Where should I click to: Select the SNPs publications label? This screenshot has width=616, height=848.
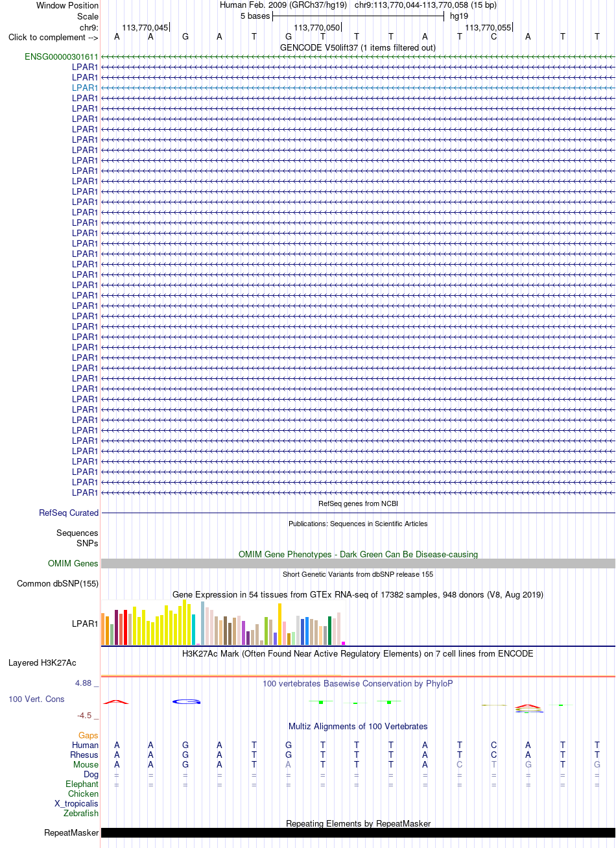pyautogui.click(x=88, y=543)
